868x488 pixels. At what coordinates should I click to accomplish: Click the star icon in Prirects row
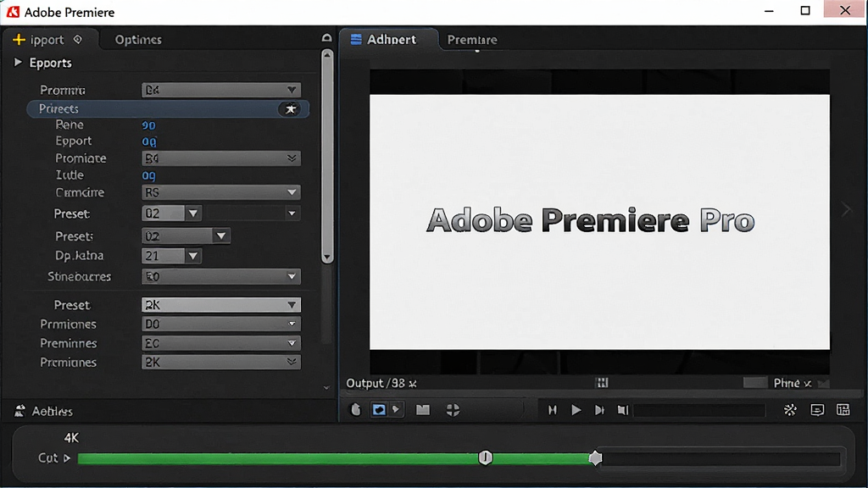pyautogui.click(x=290, y=109)
